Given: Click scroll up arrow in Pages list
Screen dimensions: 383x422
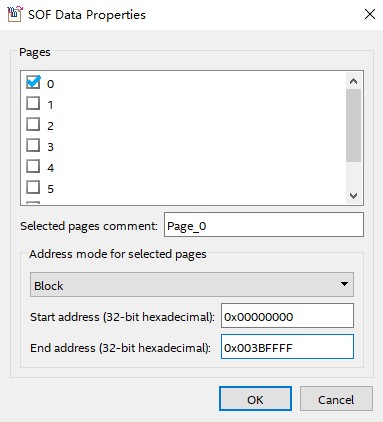Looking at the screenshot, I should coord(353,81).
